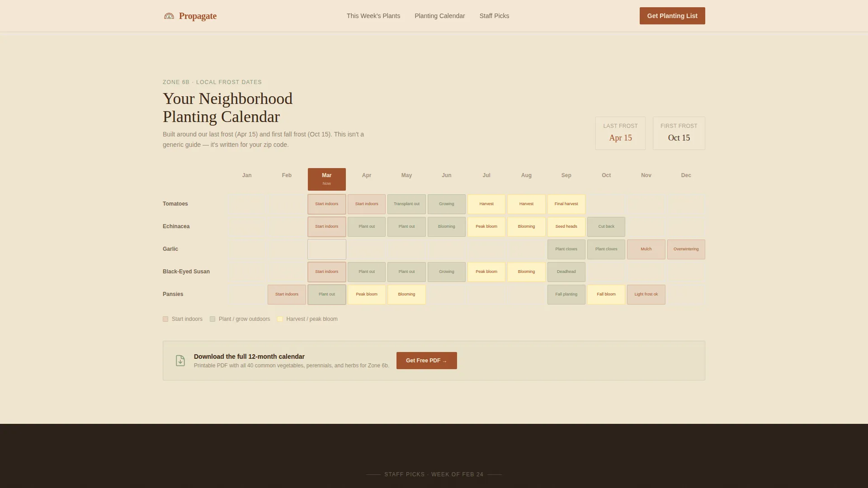This screenshot has width=868, height=488.
Task: Click the May month header
Action: point(406,175)
